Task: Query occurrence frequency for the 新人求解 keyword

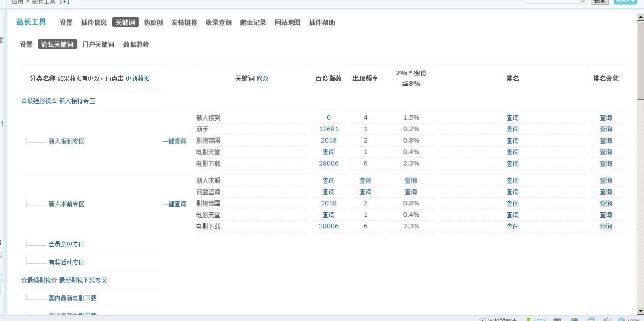Action: (365, 180)
